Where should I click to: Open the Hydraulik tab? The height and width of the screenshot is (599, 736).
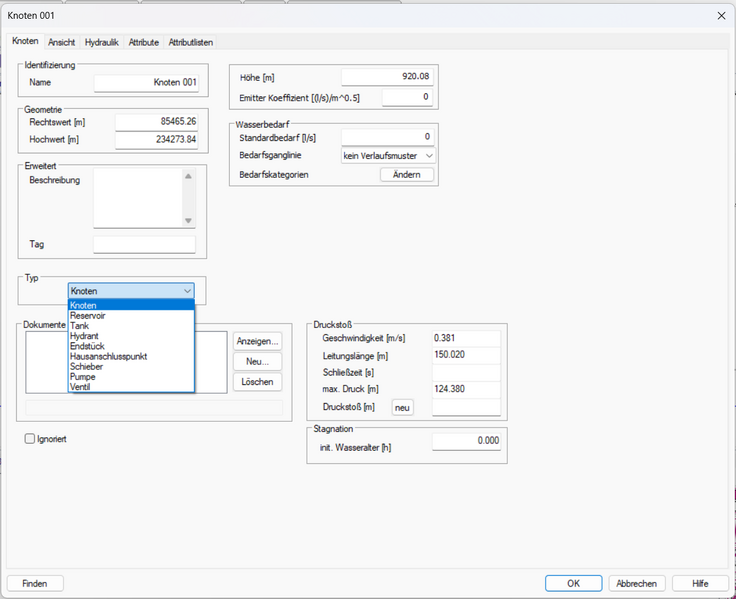101,42
